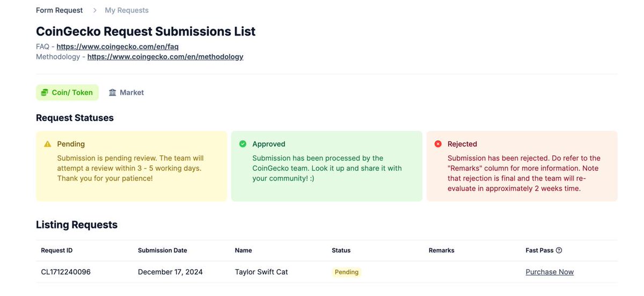Click the Approved green checkmark icon

(x=243, y=144)
